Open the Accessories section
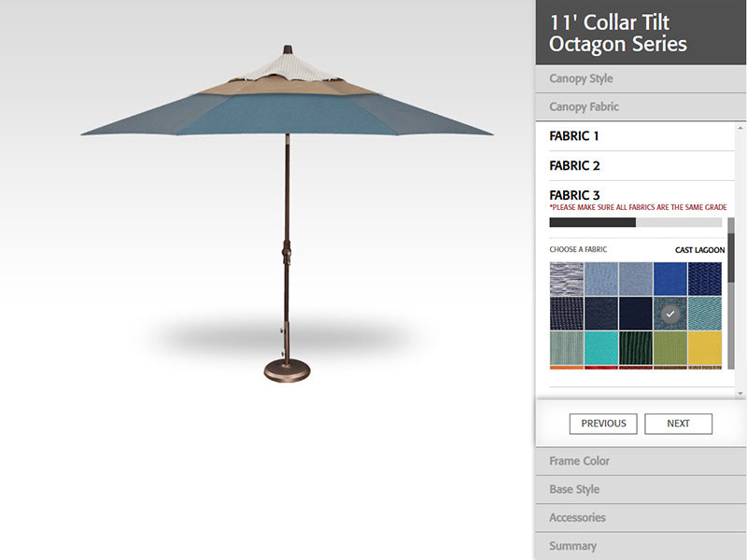The image size is (747, 560). 641,518
